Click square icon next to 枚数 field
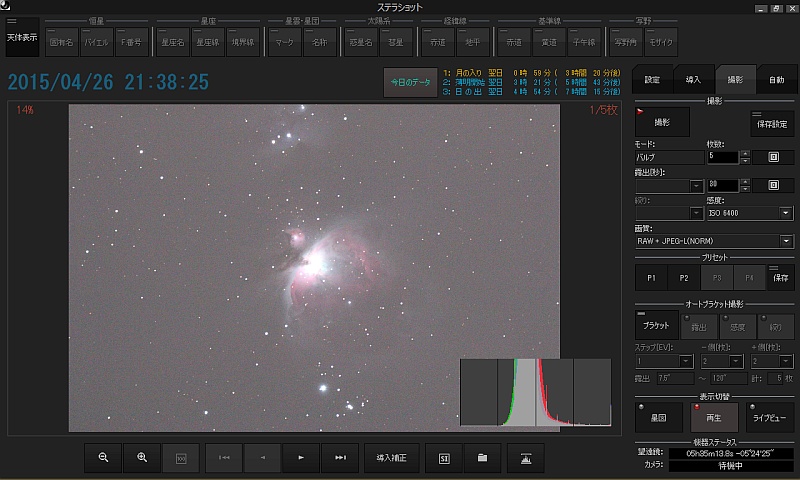Image resolution: width=800 pixels, height=480 pixels. 773,157
